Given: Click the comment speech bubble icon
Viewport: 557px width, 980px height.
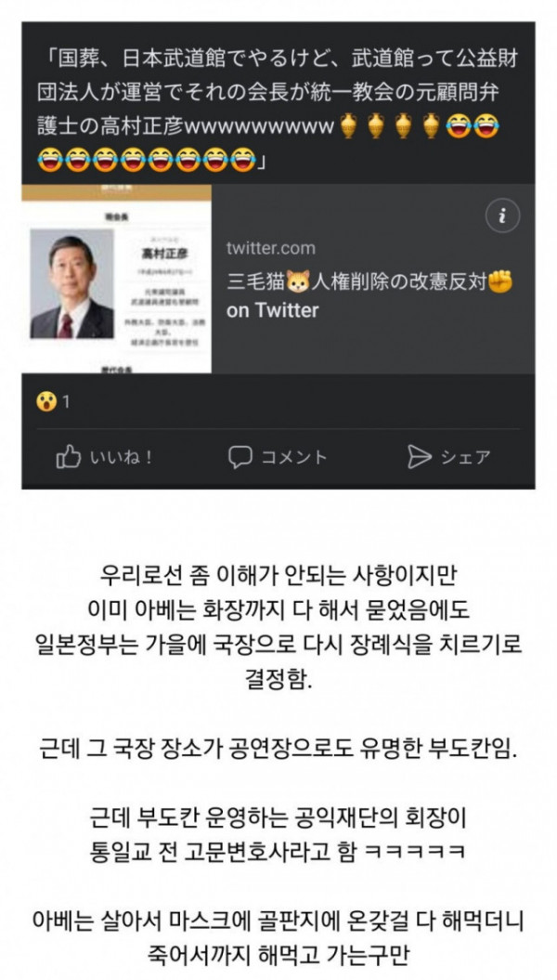Looking at the screenshot, I should pyautogui.click(x=240, y=457).
